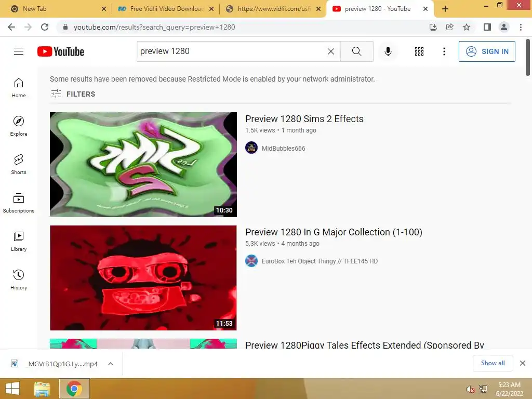Open the EuroBox Teh Object Thingy channel avatar
This screenshot has height=399, width=532.
[x=251, y=261]
